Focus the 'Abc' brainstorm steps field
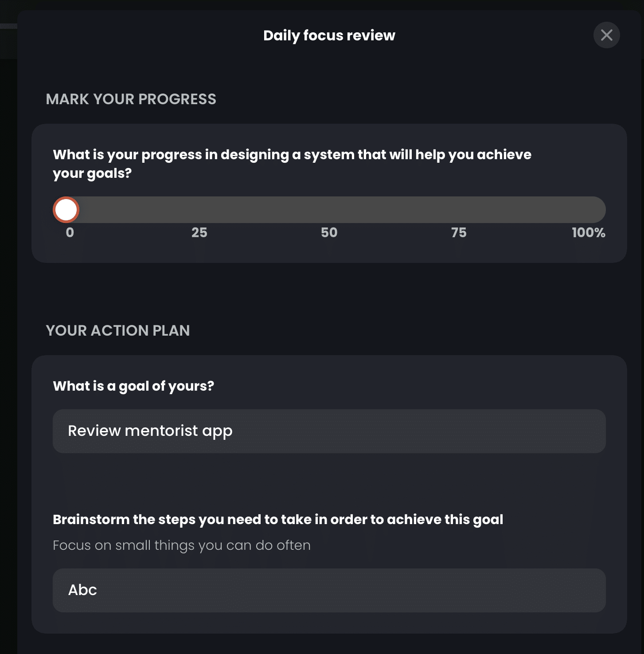Screen dimensions: 644x654 329,590
